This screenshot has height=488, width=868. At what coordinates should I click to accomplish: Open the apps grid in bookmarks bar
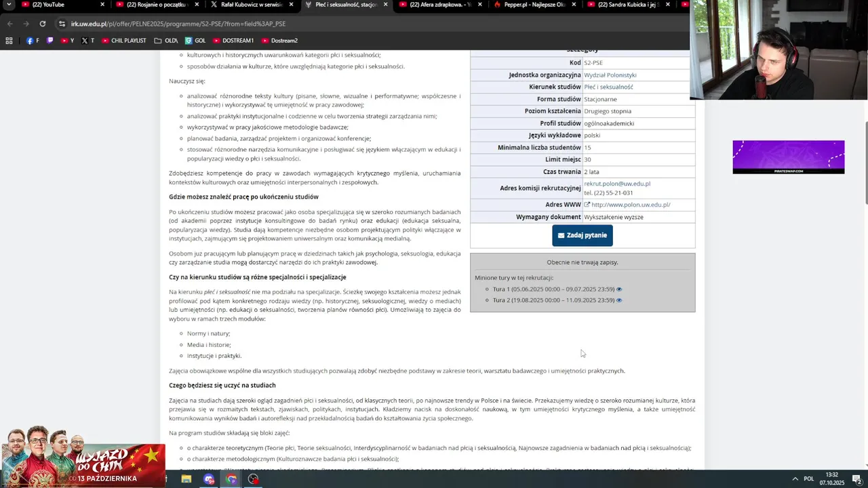tap(9, 41)
